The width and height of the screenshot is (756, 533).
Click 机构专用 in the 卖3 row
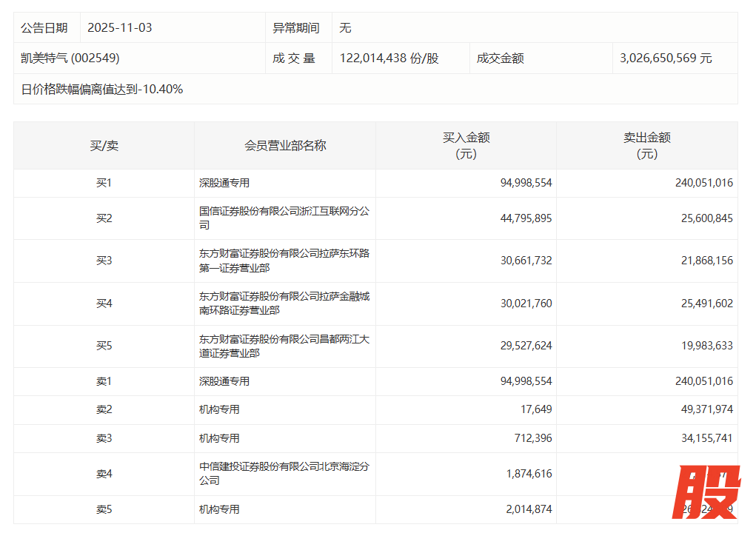[219, 438]
